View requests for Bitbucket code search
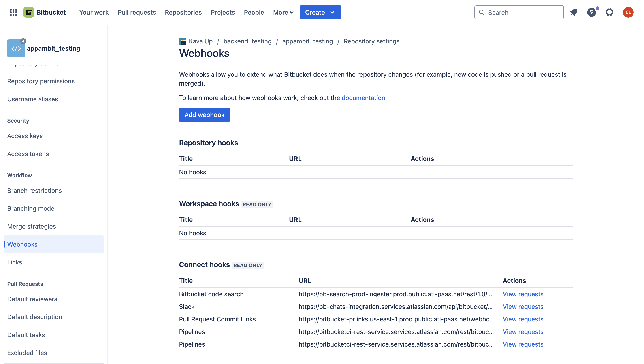The width and height of the screenshot is (644, 364). point(523,294)
